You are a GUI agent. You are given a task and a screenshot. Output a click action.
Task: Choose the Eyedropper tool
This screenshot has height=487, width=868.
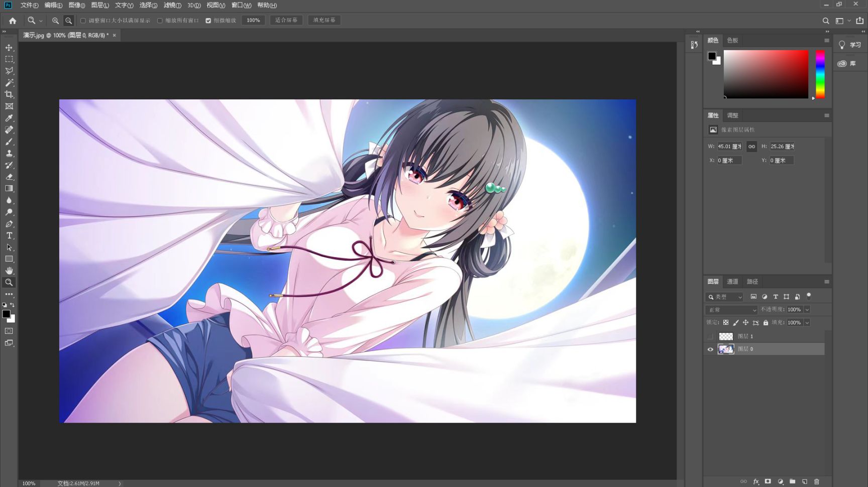coord(9,118)
